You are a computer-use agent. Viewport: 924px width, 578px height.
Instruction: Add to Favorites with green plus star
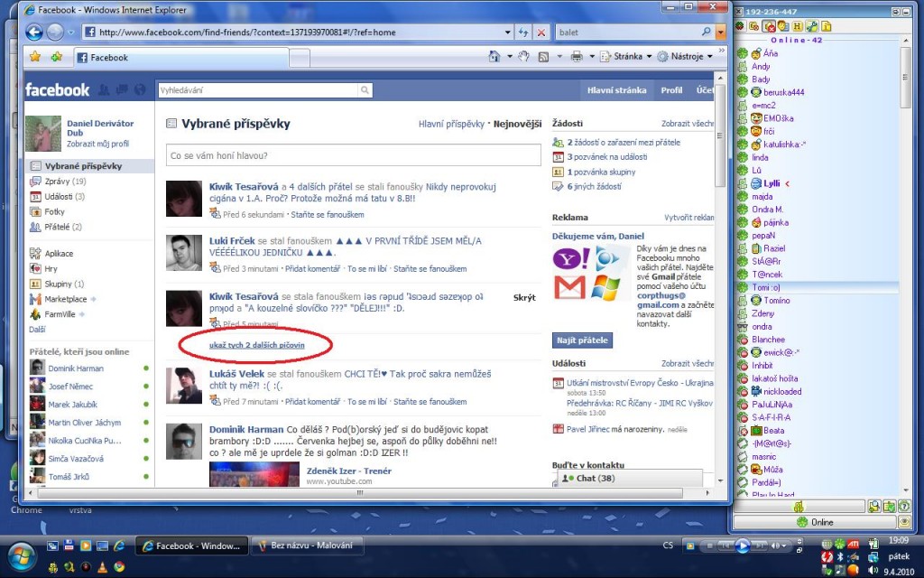click(x=57, y=57)
